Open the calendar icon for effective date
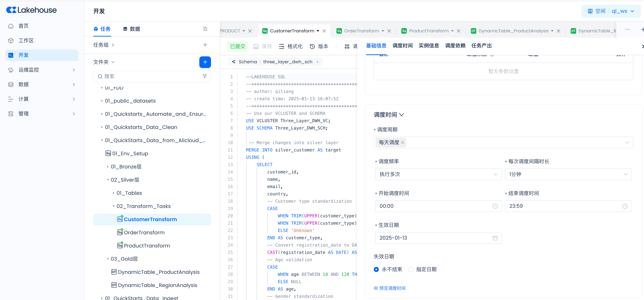 tap(495, 238)
